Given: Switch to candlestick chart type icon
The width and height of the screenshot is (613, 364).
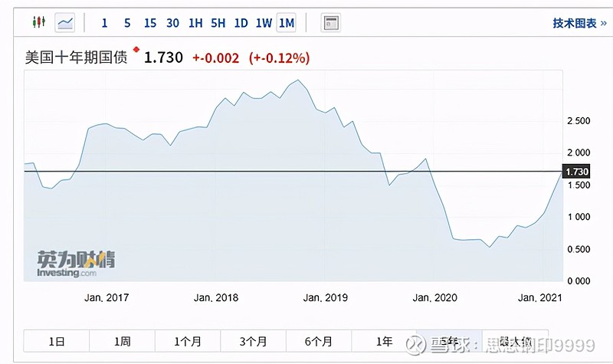Looking at the screenshot, I should tap(39, 22).
